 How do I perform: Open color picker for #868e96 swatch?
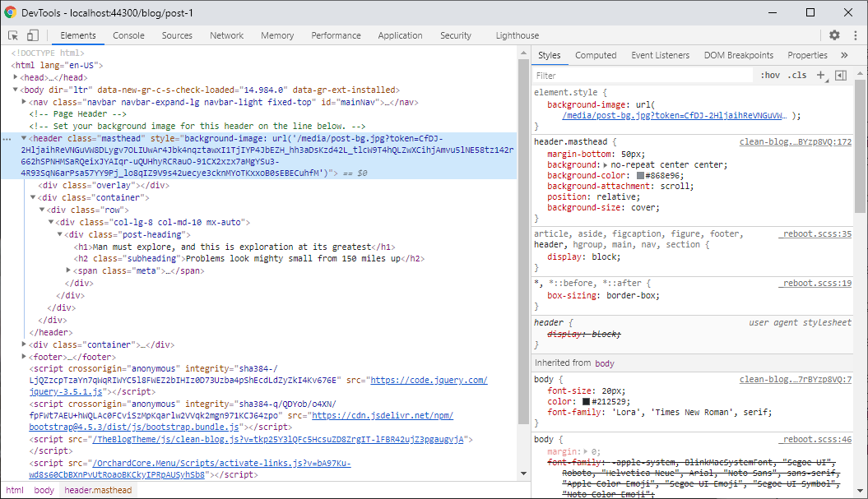640,175
